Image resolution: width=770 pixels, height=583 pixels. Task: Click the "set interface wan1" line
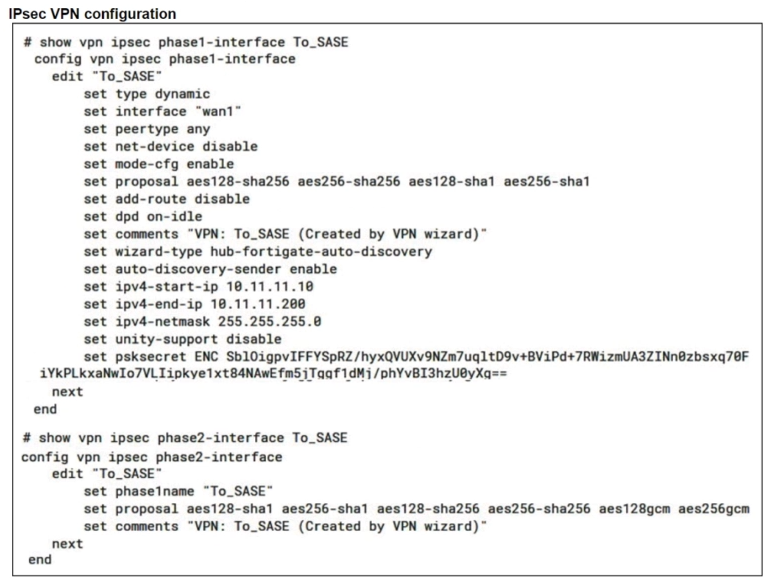click(x=163, y=111)
